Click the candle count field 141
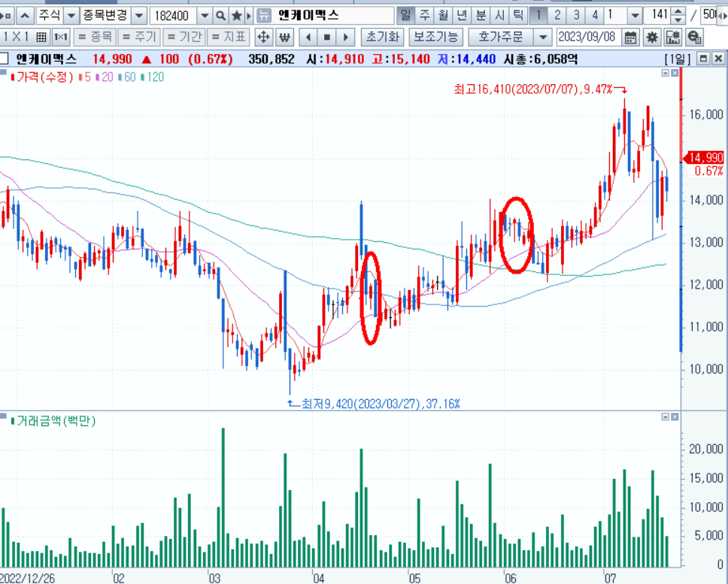This screenshot has height=584, width=728. click(x=659, y=15)
